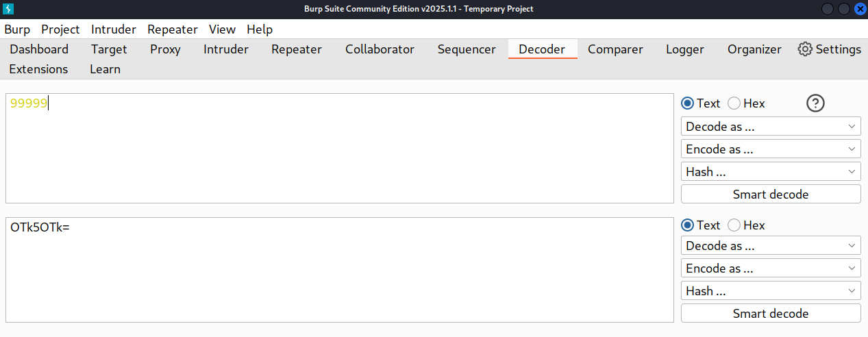This screenshot has width=868, height=337.
Task: Click inside the 99999 input text area
Action: pos(340,148)
